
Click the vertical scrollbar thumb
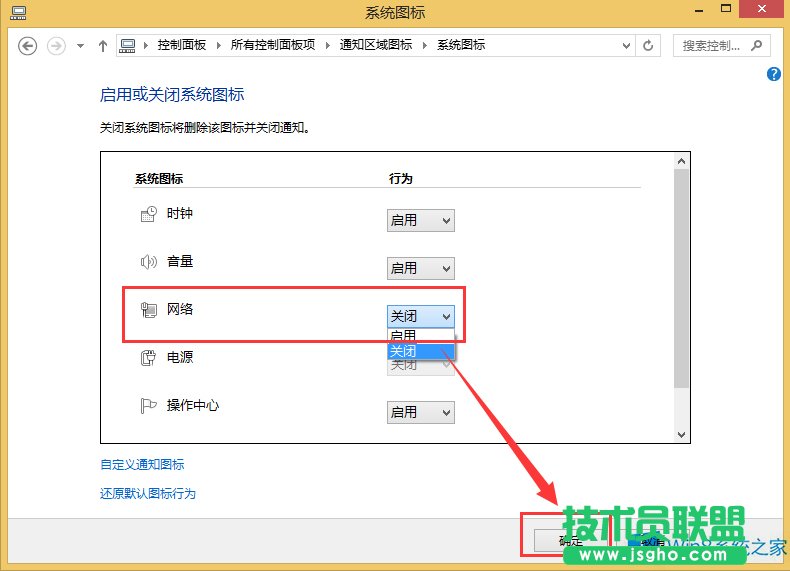(682, 279)
